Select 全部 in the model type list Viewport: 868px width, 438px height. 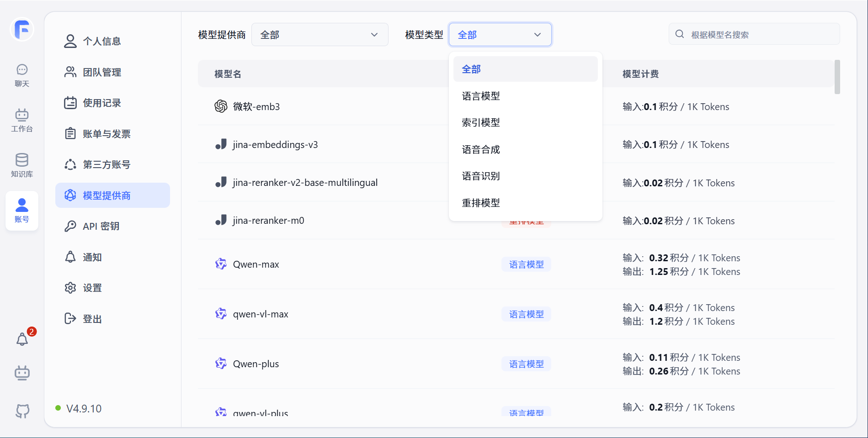pos(525,69)
